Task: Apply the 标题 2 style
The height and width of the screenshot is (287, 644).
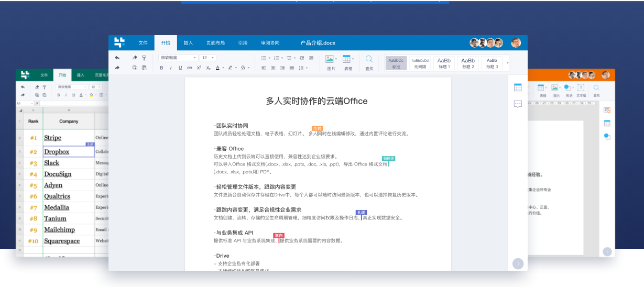Action: click(468, 63)
